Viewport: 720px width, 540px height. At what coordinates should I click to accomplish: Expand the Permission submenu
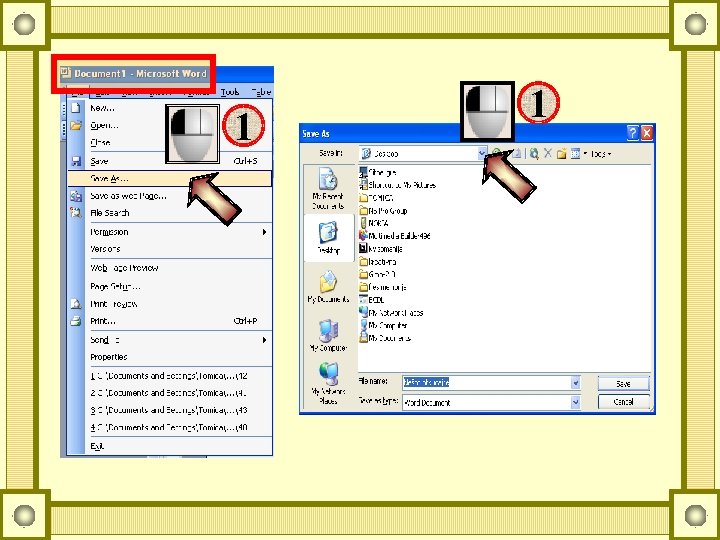point(264,232)
